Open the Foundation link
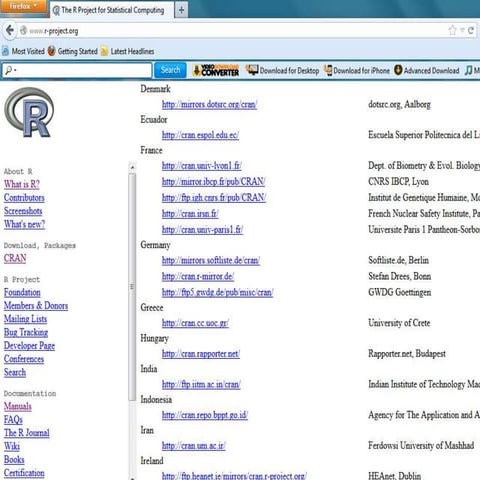This screenshot has height=480, width=480. point(22,292)
